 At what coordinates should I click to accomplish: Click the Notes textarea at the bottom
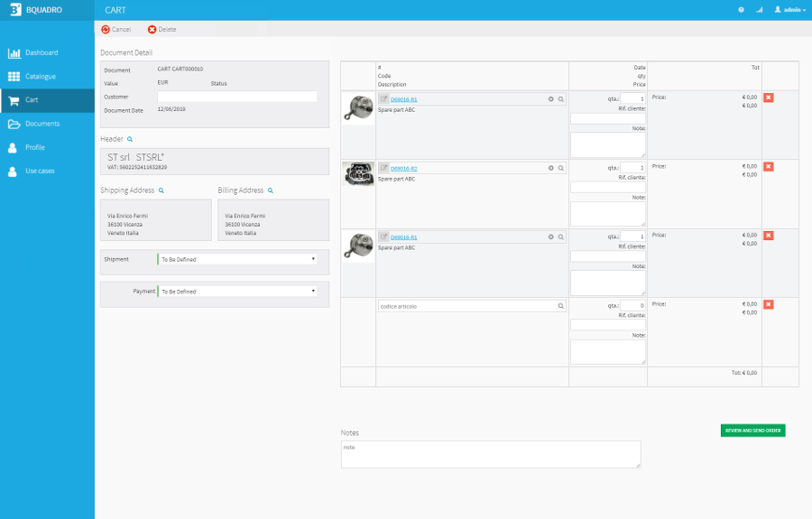pyautogui.click(x=491, y=454)
